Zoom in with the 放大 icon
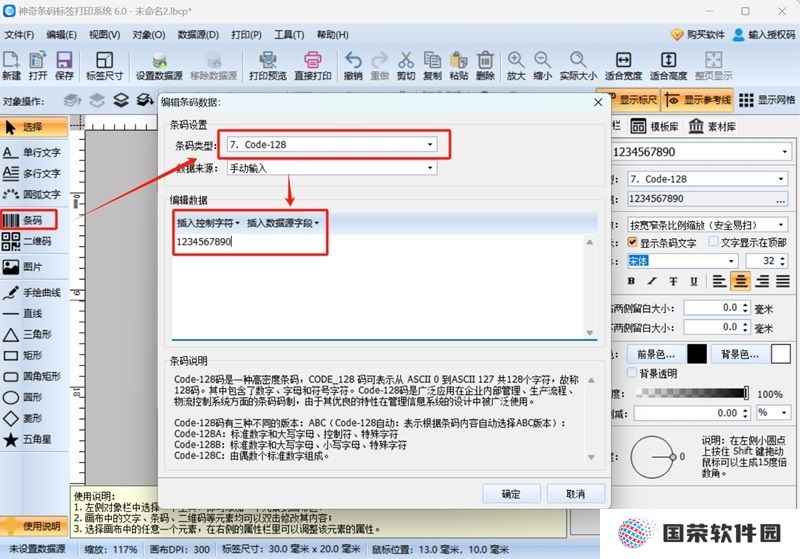800x559 pixels. click(x=516, y=65)
